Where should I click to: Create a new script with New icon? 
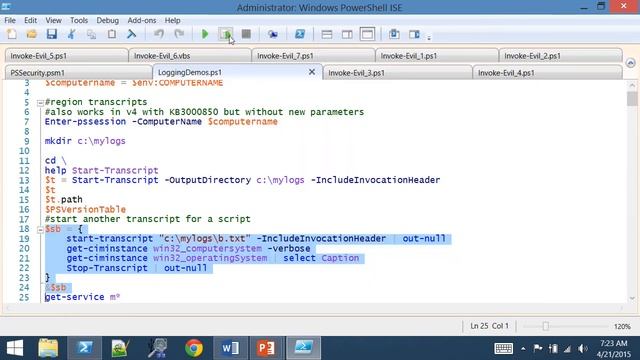click(x=12, y=34)
